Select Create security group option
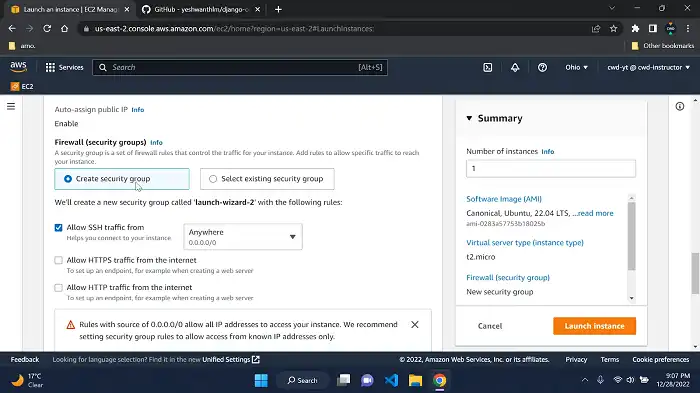The height and width of the screenshot is (393, 700). (122, 179)
